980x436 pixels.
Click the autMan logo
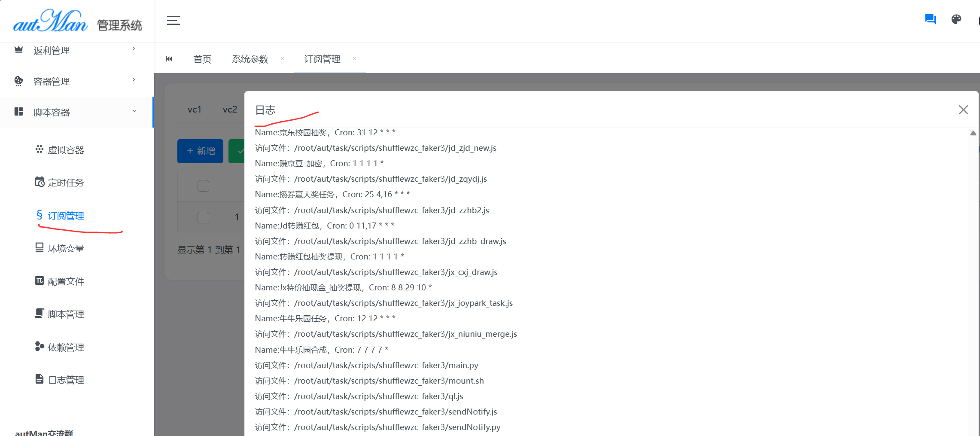pyautogui.click(x=51, y=21)
